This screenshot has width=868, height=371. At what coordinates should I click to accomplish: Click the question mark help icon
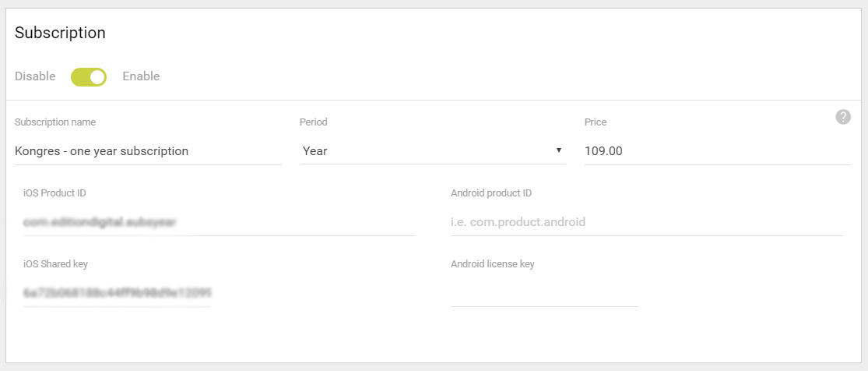(x=843, y=117)
